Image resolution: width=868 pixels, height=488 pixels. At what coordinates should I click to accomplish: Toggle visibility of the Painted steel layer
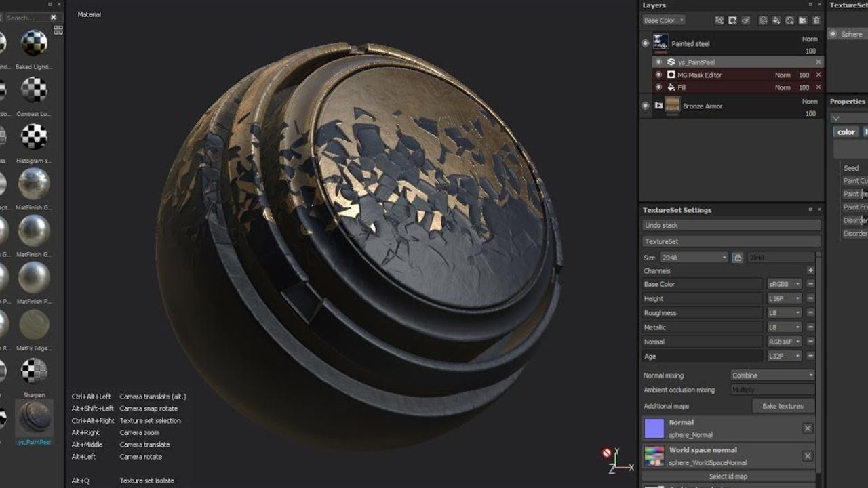(x=645, y=42)
